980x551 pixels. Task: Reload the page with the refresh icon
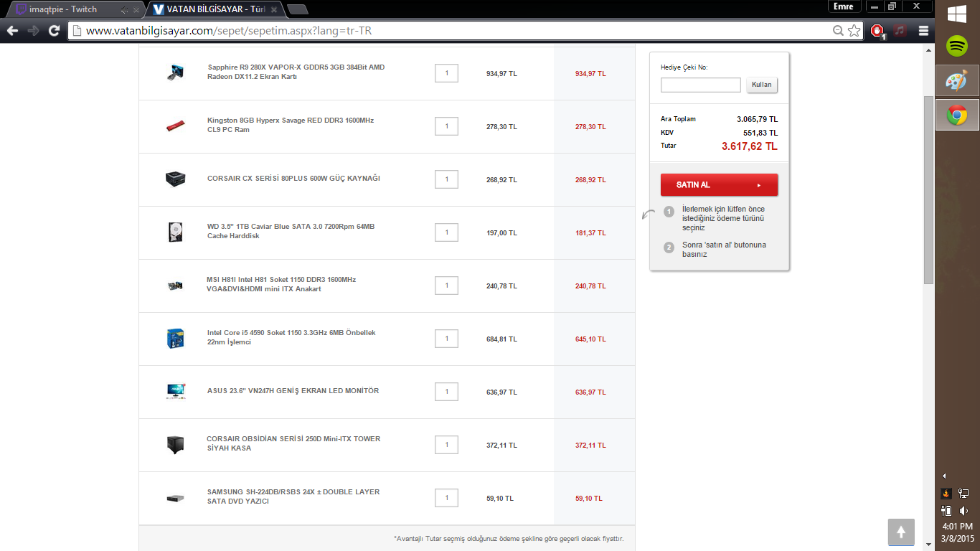tap(54, 31)
